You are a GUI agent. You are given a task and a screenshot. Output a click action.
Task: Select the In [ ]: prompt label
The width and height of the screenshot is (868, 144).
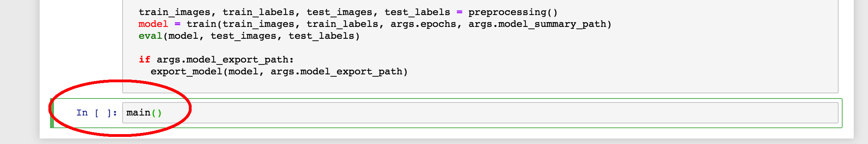pyautogui.click(x=97, y=113)
